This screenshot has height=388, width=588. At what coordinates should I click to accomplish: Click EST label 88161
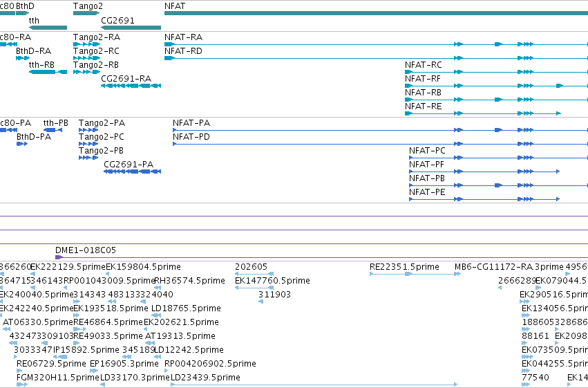[x=535, y=336]
